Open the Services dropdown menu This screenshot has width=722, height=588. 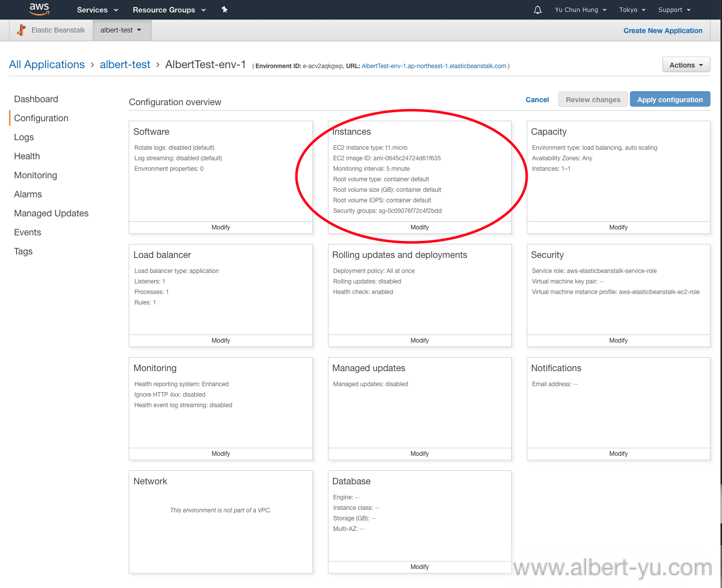tap(98, 10)
